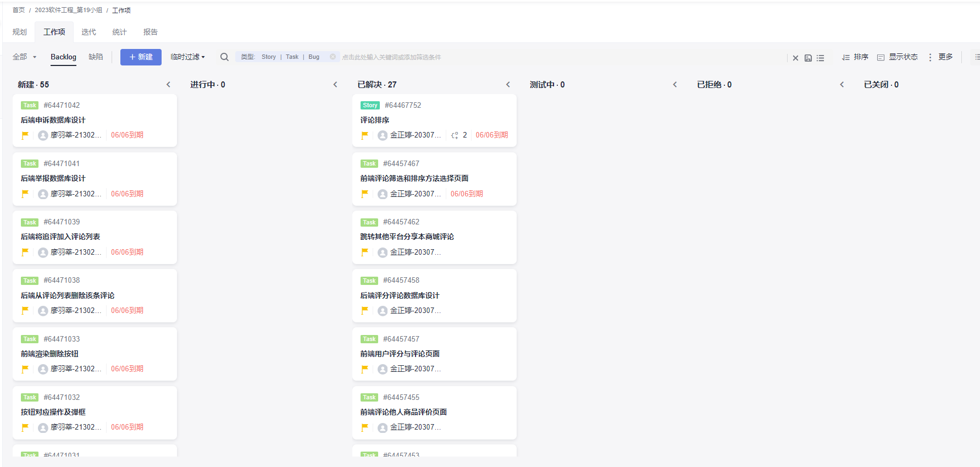
Task: Click work item ID #64457457
Action: tap(401, 339)
